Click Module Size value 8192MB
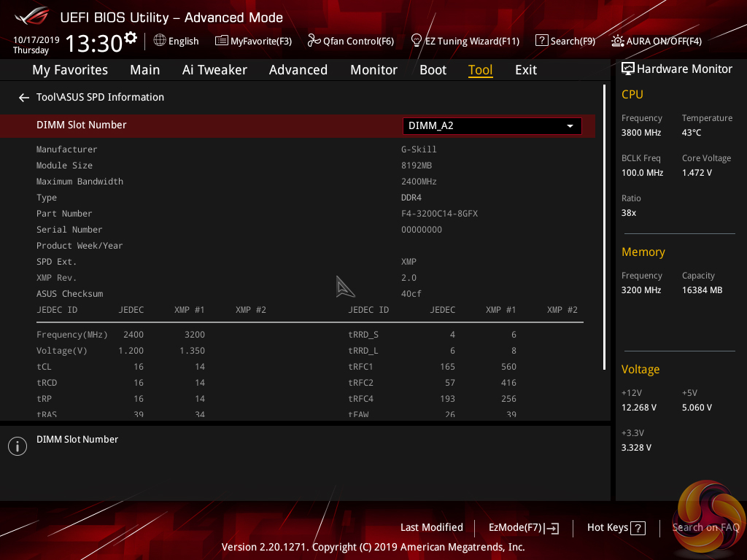Image resolution: width=747 pixels, height=560 pixels. [x=417, y=166]
